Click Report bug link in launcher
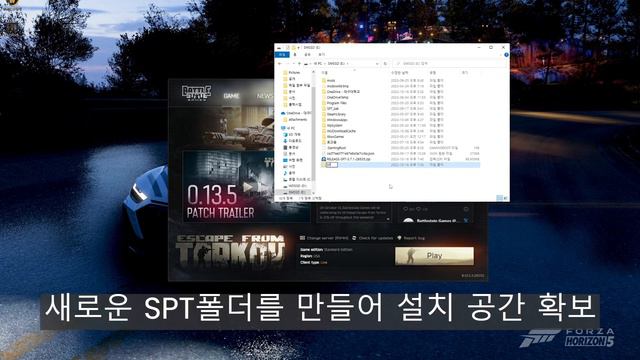This screenshot has height=360, width=640. 414,238
